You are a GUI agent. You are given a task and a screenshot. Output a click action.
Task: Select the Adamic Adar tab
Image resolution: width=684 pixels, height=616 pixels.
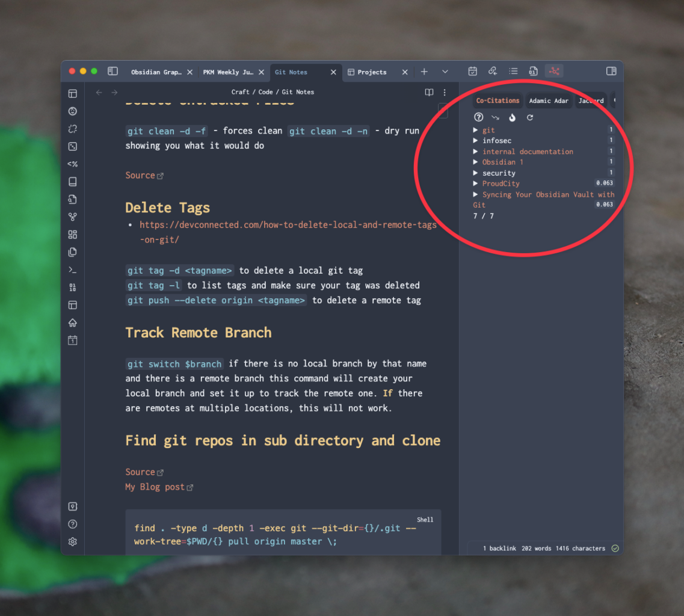(548, 101)
